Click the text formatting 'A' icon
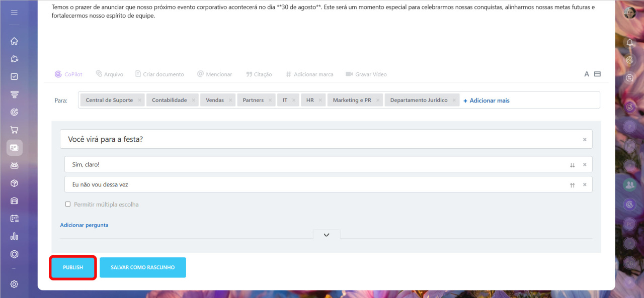Screen dimensions: 644x298 click(x=586, y=74)
